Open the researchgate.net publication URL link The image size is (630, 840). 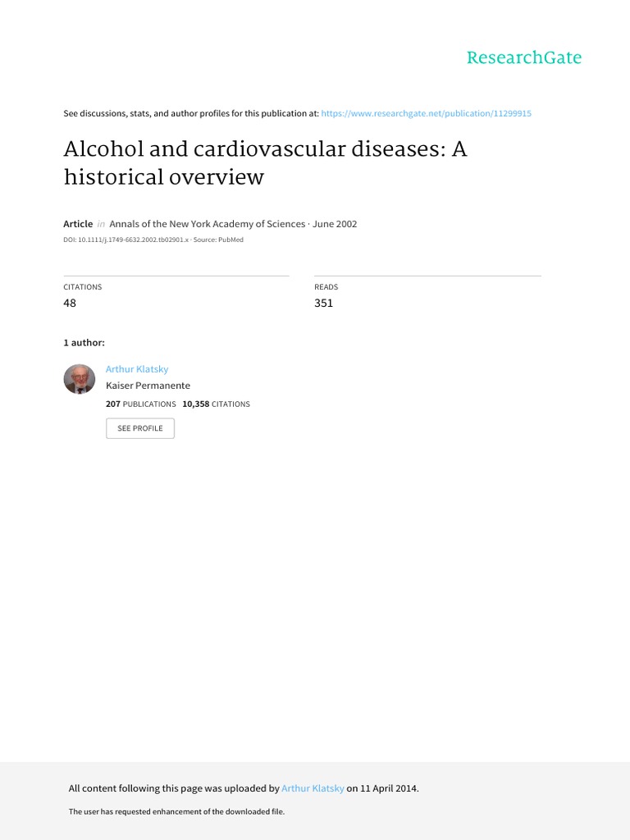pyautogui.click(x=426, y=113)
